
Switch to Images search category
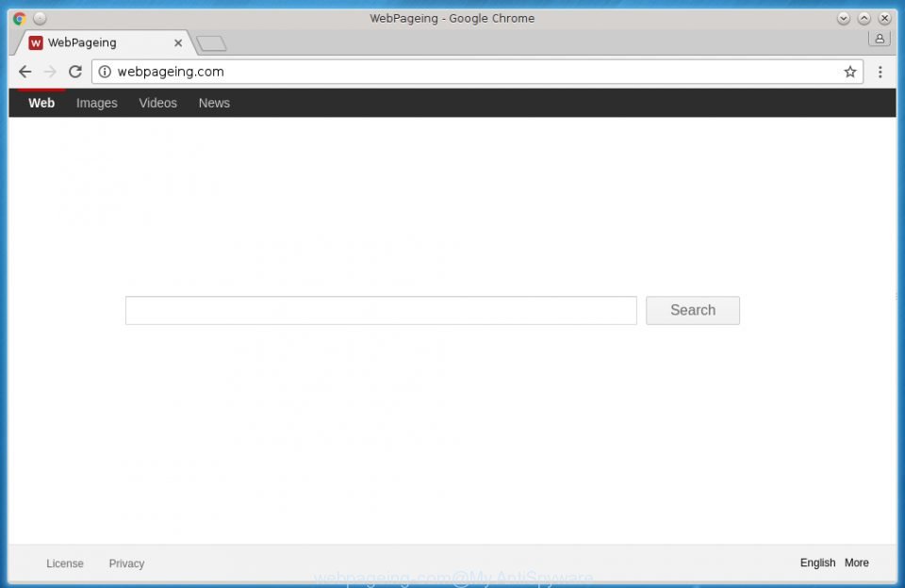click(97, 104)
